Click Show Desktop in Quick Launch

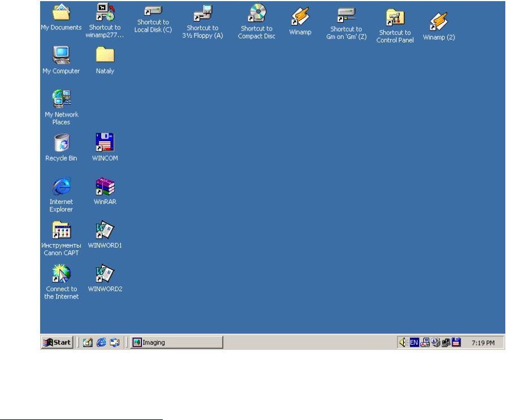(x=88, y=343)
